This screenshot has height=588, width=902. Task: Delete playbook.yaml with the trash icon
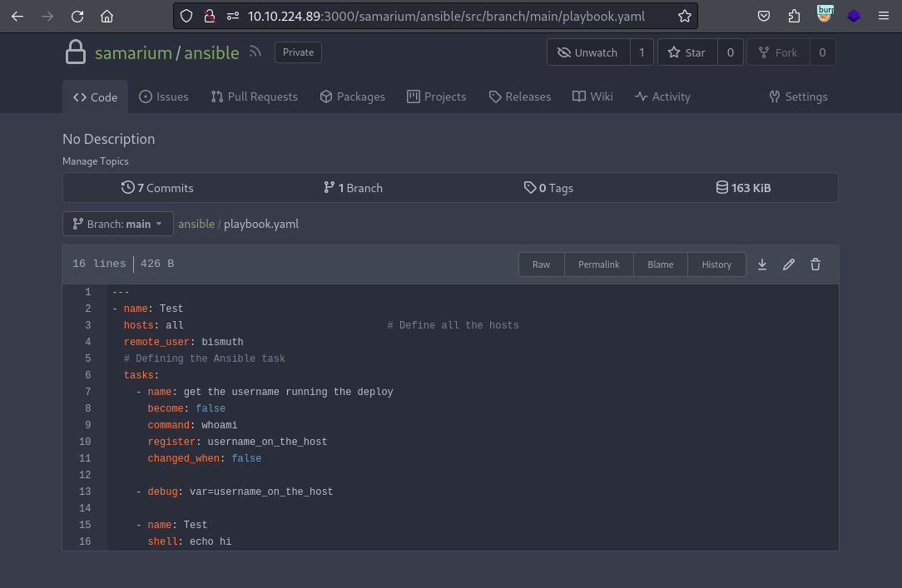815,264
